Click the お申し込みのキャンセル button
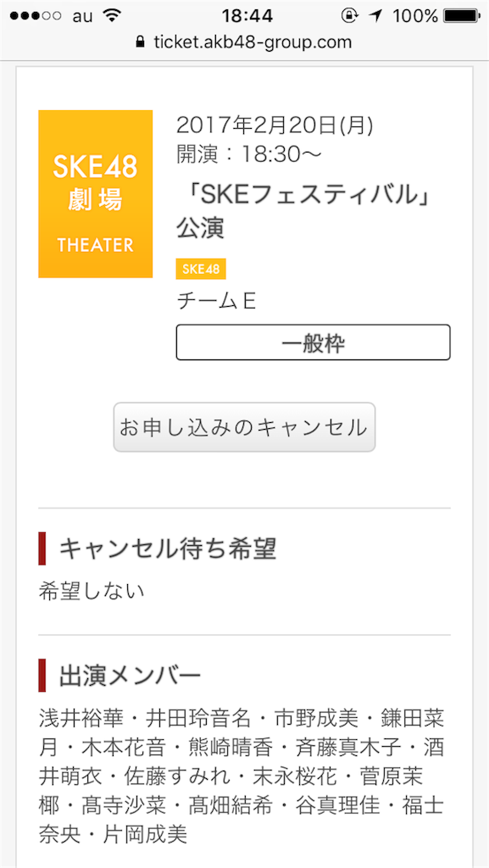 [x=244, y=427]
